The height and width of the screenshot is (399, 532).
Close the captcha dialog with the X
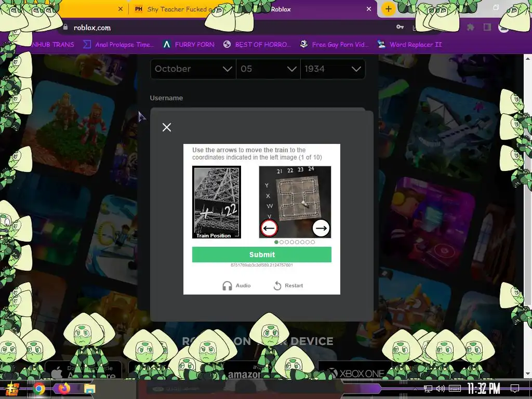[167, 127]
